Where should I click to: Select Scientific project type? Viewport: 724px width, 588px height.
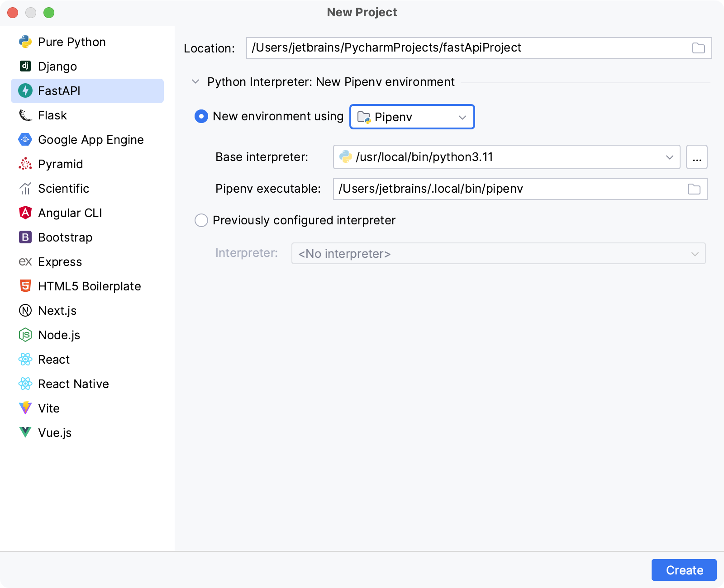tap(87, 189)
